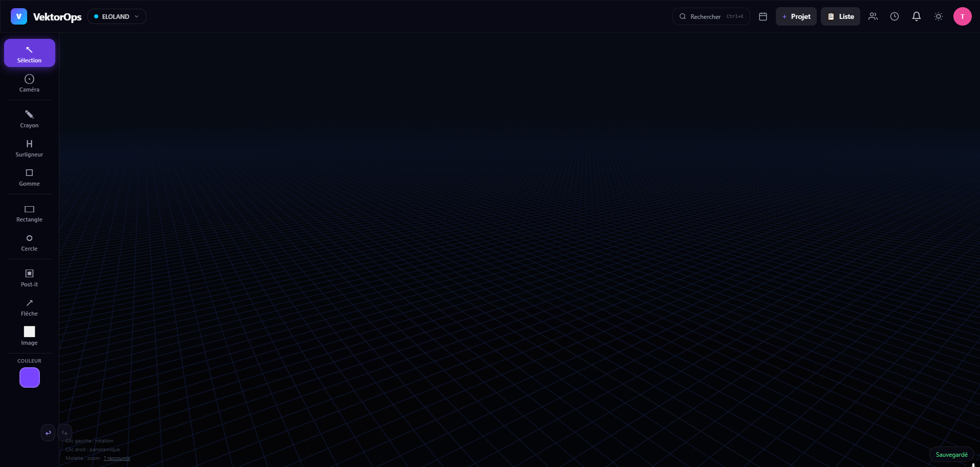Select the Sélection tool
Screen dimensions: 980x467
(x=30, y=53)
